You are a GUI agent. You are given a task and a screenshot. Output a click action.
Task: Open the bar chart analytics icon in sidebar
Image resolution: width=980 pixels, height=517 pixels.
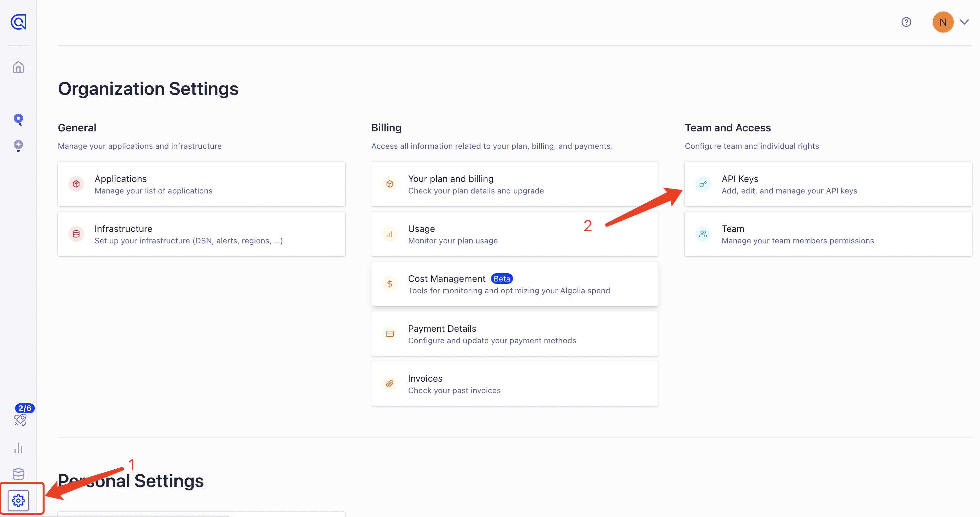[18, 448]
